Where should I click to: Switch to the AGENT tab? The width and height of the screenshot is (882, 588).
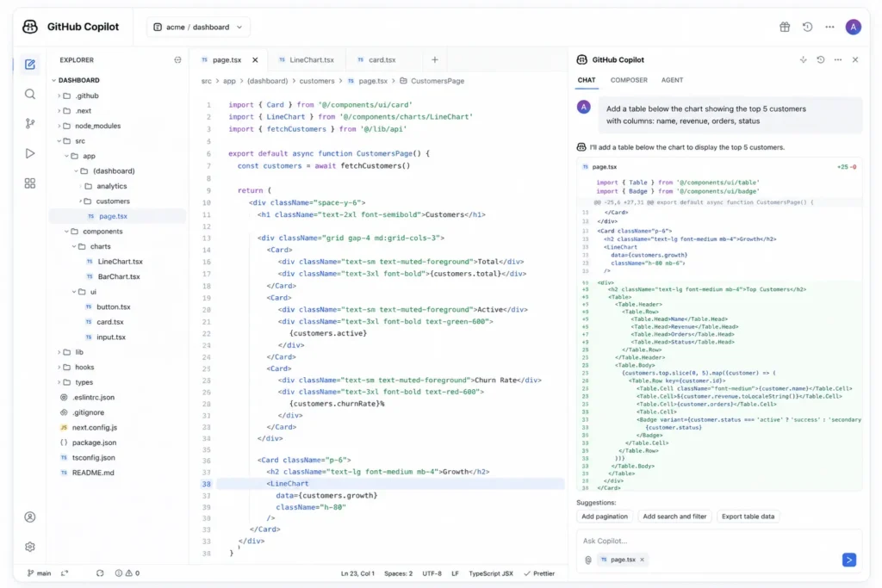pyautogui.click(x=672, y=80)
